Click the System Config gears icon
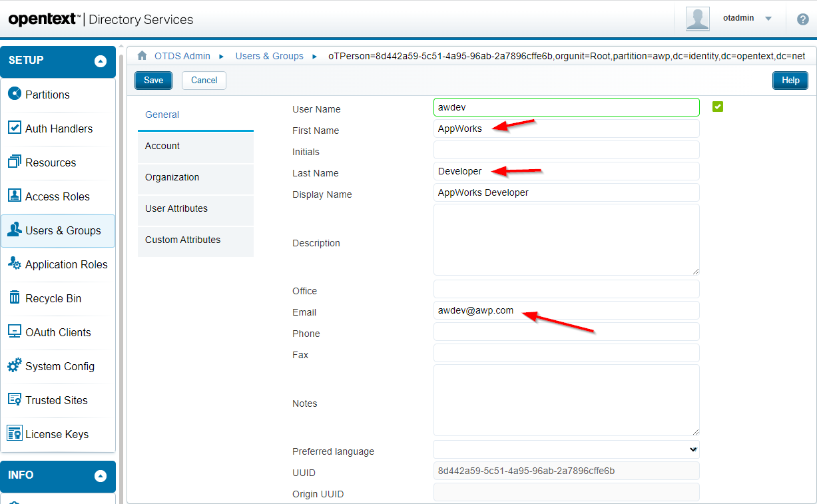Screen dimensions: 817x504 click(x=14, y=366)
